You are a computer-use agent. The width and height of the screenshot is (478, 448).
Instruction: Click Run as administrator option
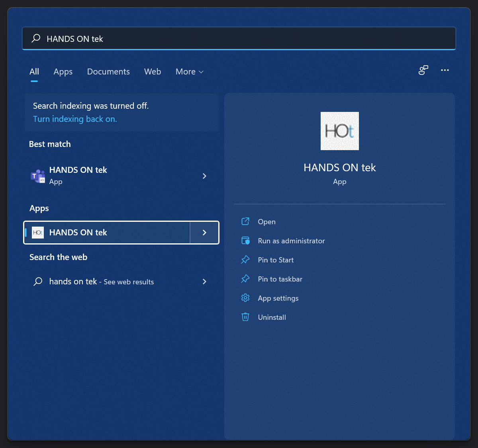[291, 241]
